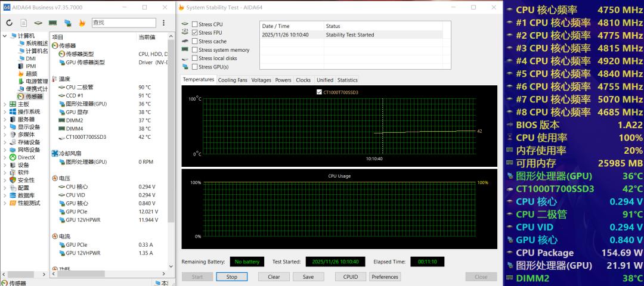Switch to the Cooling Fans tab
Screen dimensions: 644x286
click(233, 80)
